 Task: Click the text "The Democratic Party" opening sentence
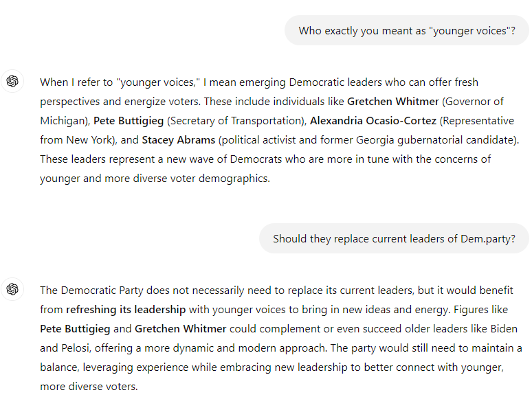(91, 291)
